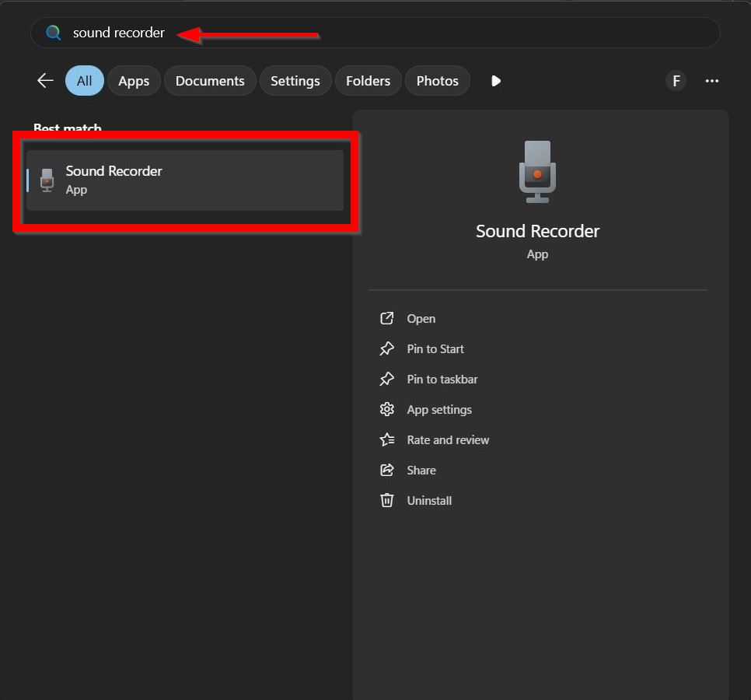Click the share arrow icon
751x700 pixels.
tap(386, 470)
